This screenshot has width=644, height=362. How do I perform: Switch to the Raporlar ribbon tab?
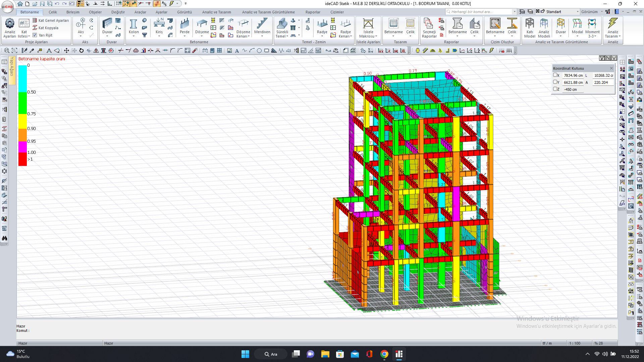tap(313, 12)
